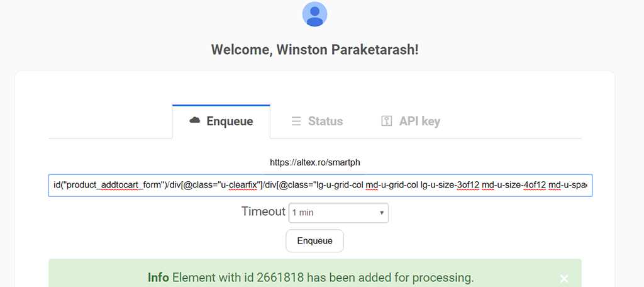Image resolution: width=644 pixels, height=287 pixels.
Task: Click inside the XPath expression input
Action: pyautogui.click(x=320, y=186)
